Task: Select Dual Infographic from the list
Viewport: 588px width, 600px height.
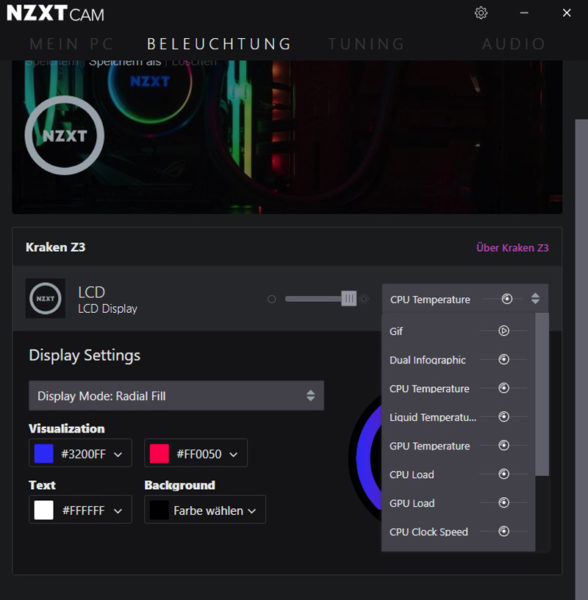Action: (x=458, y=360)
